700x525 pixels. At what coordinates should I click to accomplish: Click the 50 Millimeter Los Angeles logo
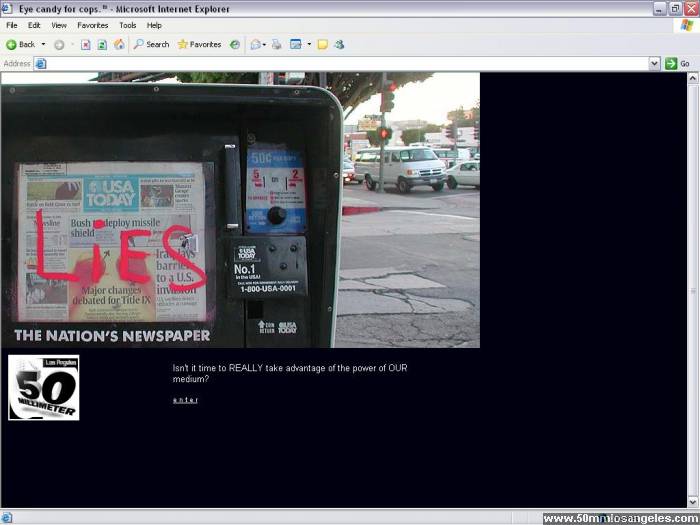pos(44,388)
